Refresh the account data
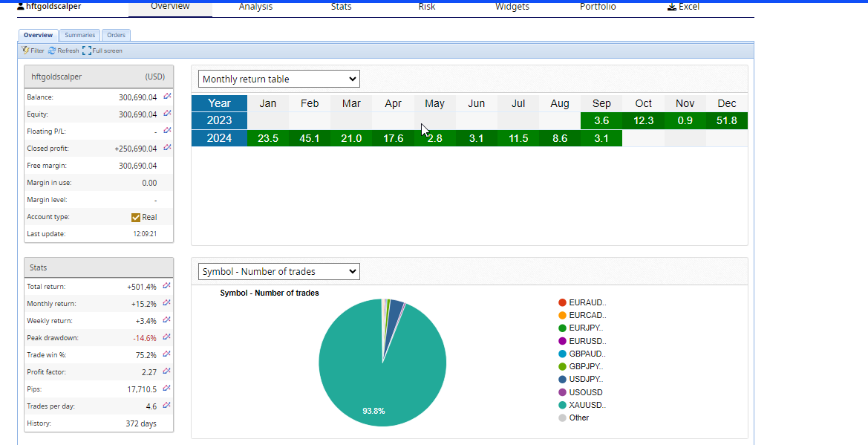Screen dimensions: 868x445 (63, 51)
